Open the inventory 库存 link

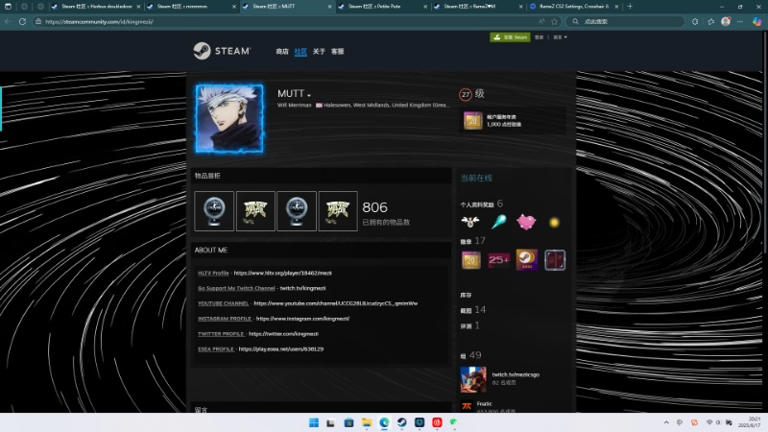(466, 295)
